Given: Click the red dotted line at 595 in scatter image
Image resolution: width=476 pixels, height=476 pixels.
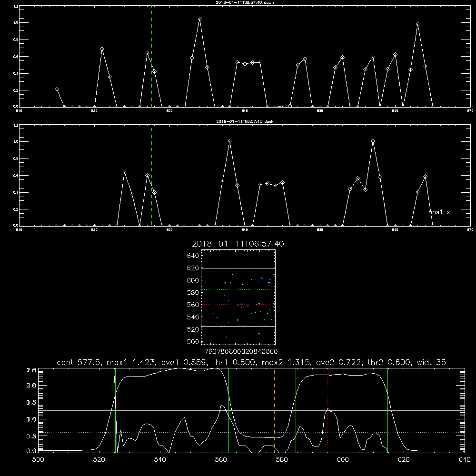Looking at the screenshot, I should (238, 283).
